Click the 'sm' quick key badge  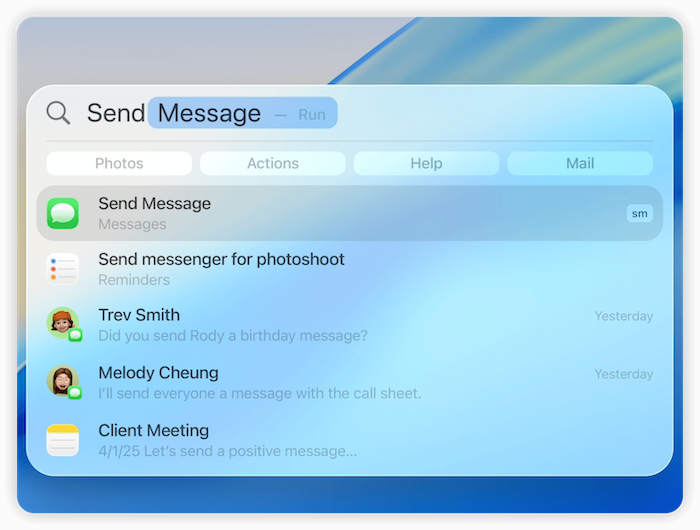pyautogui.click(x=638, y=213)
